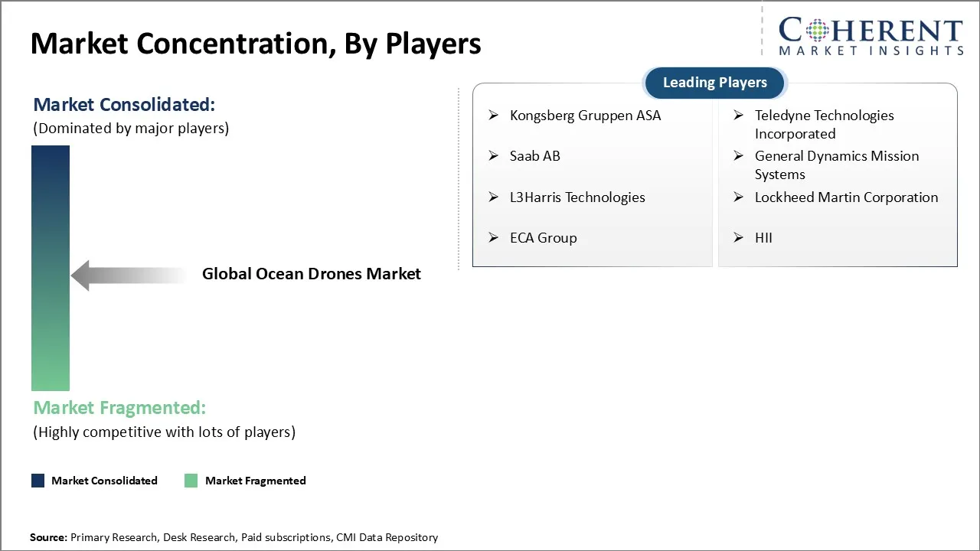980x551 pixels.
Task: Expand the right Leading Players list panel
Action: coord(838,175)
